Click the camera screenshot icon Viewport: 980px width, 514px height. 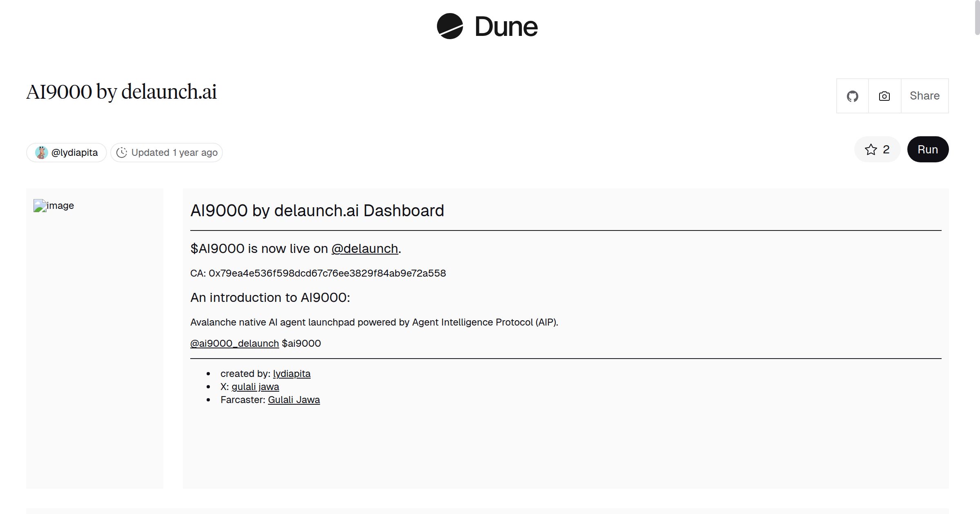point(884,96)
